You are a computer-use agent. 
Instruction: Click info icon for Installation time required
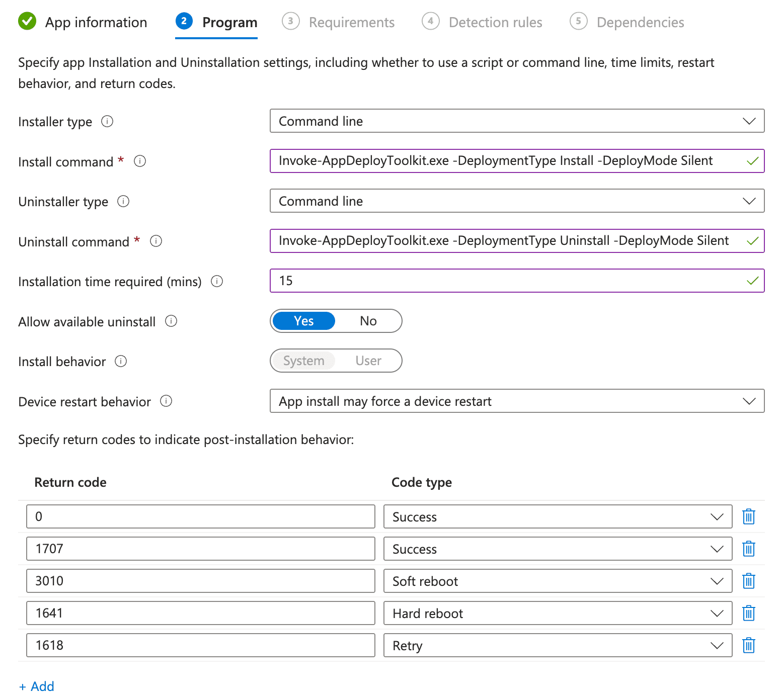tap(217, 281)
